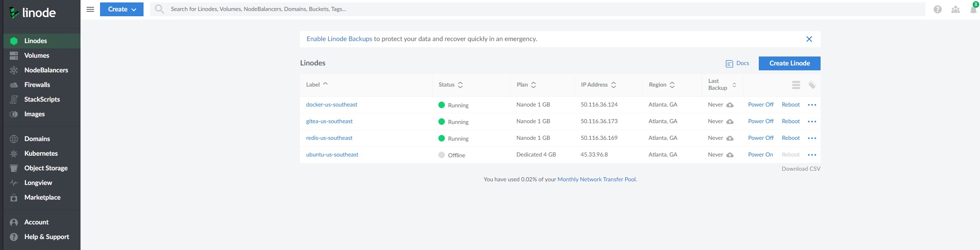980x250 pixels.
Task: Click the Download CSV link
Action: click(801, 169)
